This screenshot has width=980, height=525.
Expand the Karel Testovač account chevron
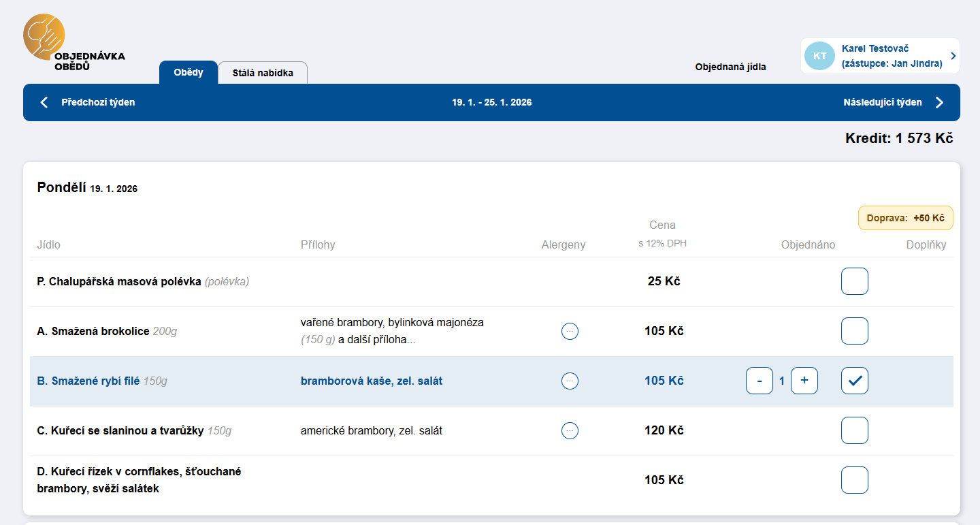[x=953, y=56]
